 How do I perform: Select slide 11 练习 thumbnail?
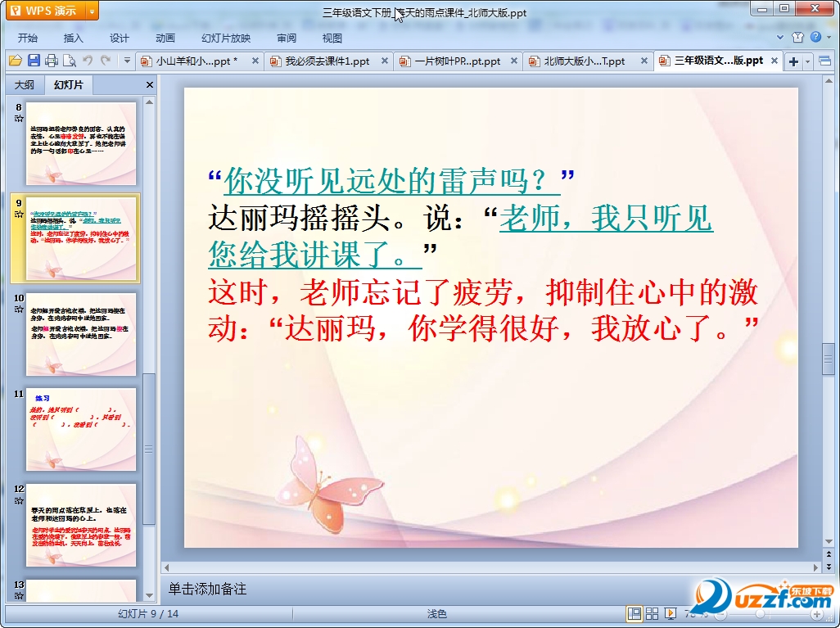coord(81,429)
